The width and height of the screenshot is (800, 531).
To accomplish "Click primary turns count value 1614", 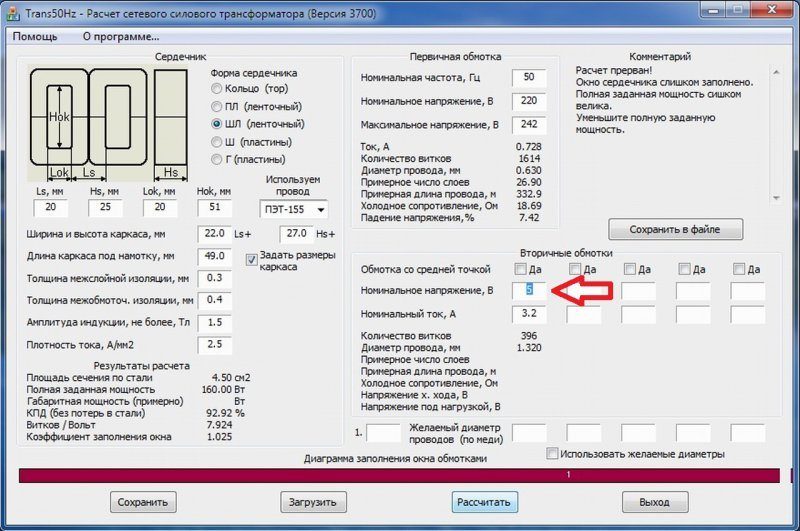I will tap(529, 159).
